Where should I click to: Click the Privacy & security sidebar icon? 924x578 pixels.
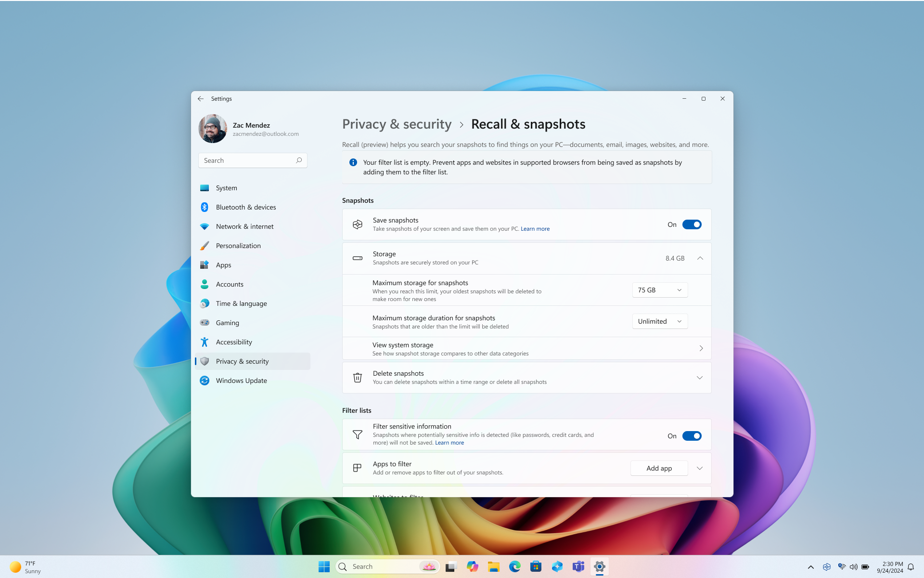(205, 361)
